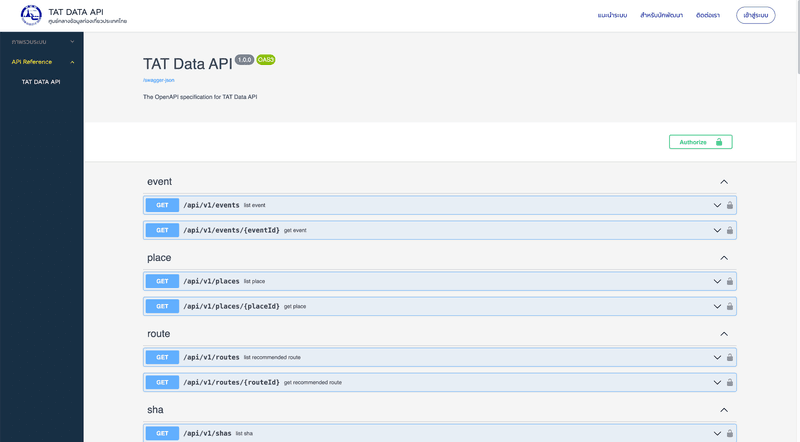This screenshot has width=800, height=442.
Task: Click GET button for /api/v1/places
Action: point(162,281)
